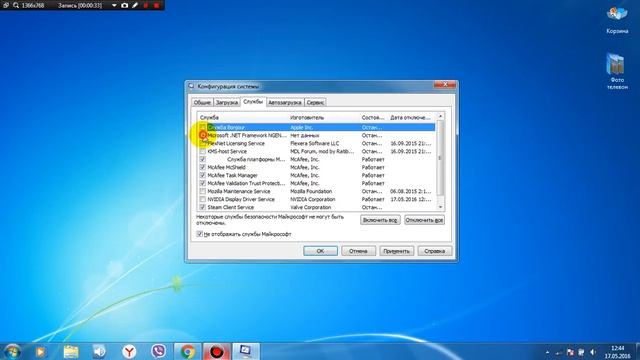
Task: Open the Recycle Bin (Корзина) desktop icon
Action: coord(617,19)
